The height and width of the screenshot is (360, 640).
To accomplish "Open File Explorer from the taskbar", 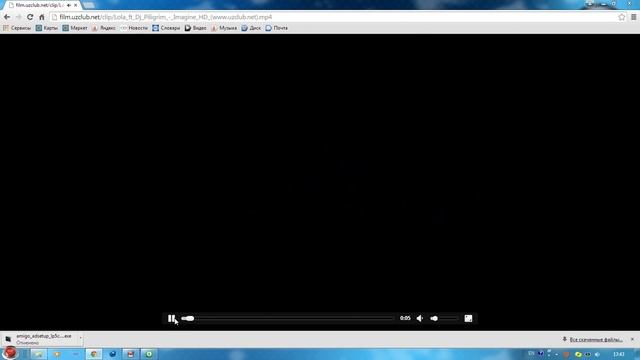I will click(x=38, y=354).
